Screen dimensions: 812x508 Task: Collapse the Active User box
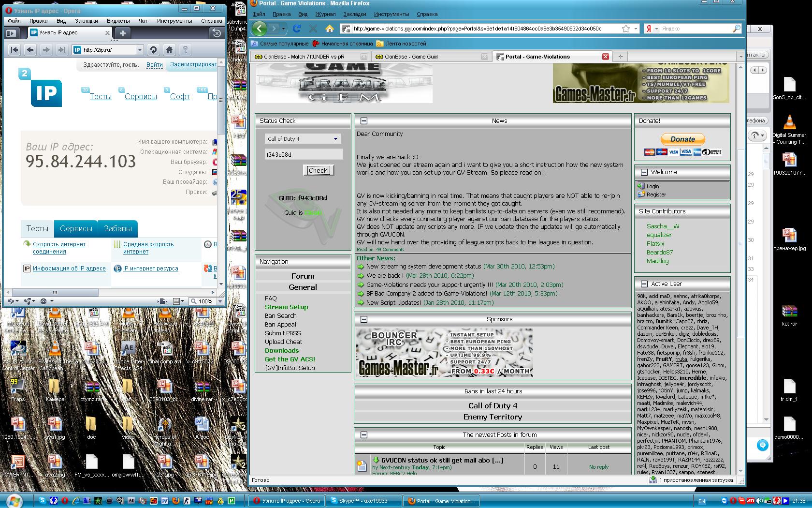click(x=644, y=284)
